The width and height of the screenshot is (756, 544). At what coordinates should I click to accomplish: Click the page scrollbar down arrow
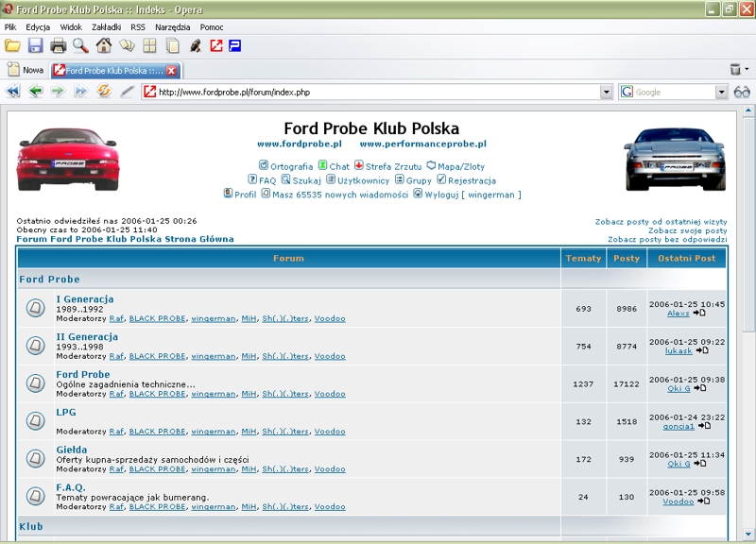[747, 534]
